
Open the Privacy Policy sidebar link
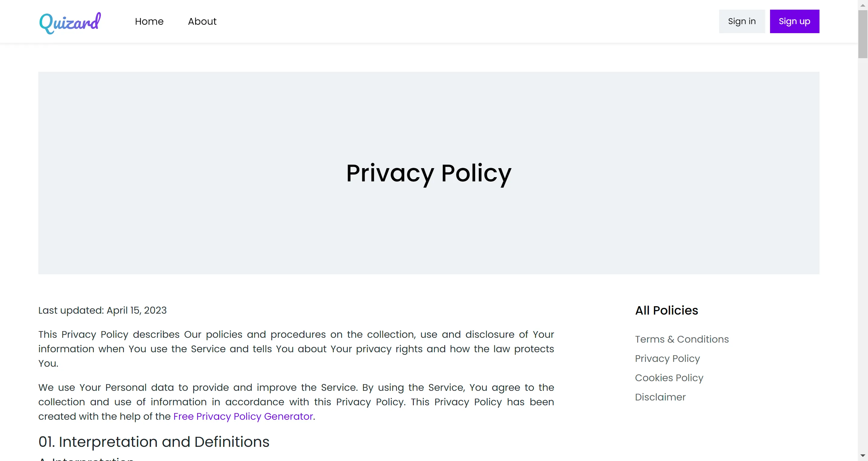click(x=667, y=359)
